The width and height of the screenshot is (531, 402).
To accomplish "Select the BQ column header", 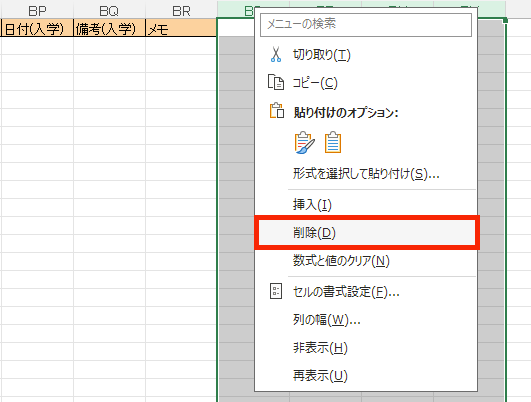I will [109, 10].
